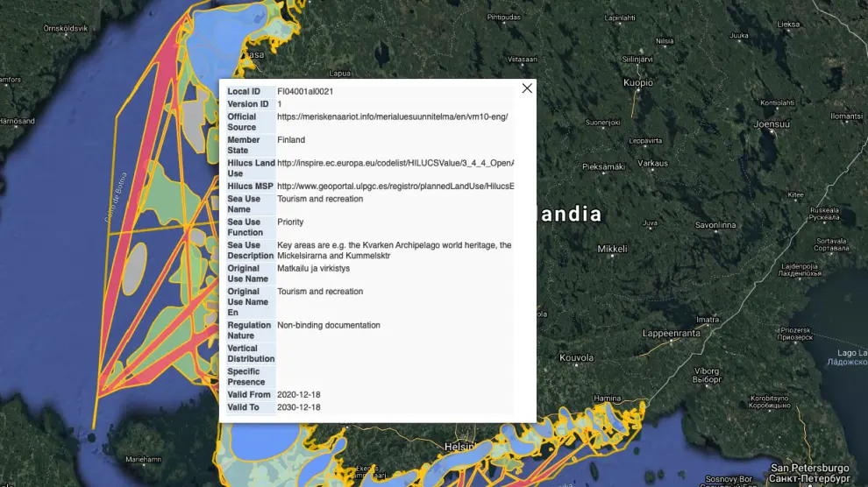Image resolution: width=868 pixels, height=487 pixels.
Task: Select the Savonlinna place label
Action: tap(718, 225)
